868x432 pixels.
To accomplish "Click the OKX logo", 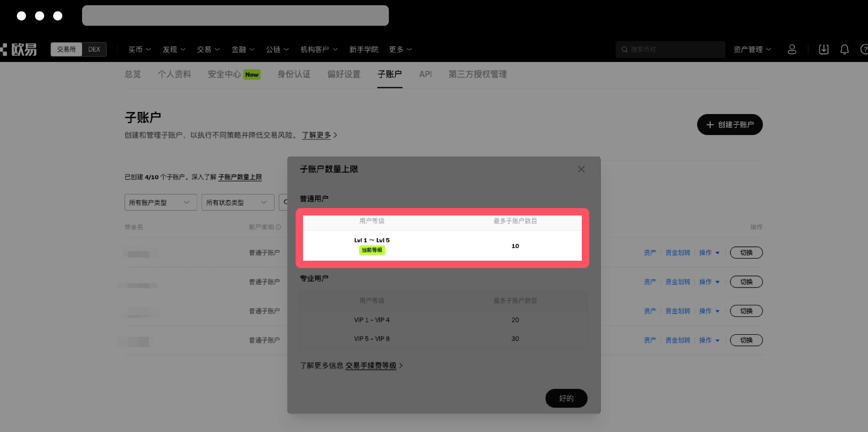I will 19,49.
